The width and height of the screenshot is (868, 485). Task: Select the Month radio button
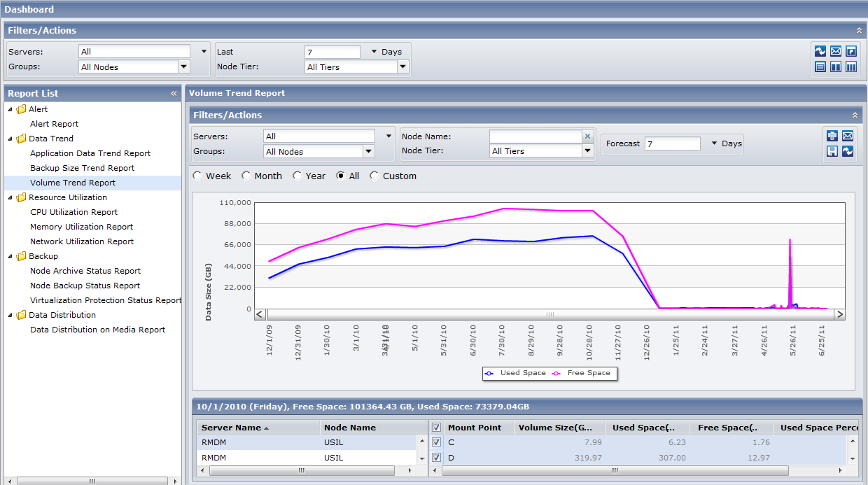(x=246, y=176)
